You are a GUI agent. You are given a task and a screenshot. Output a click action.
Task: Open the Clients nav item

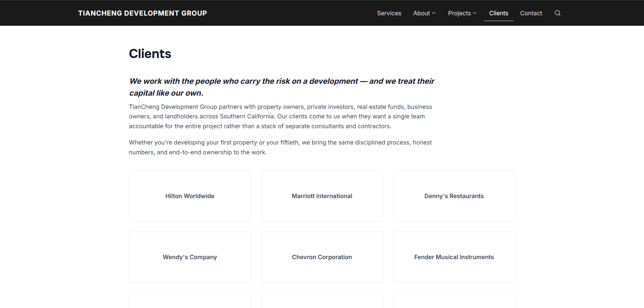[x=499, y=13]
